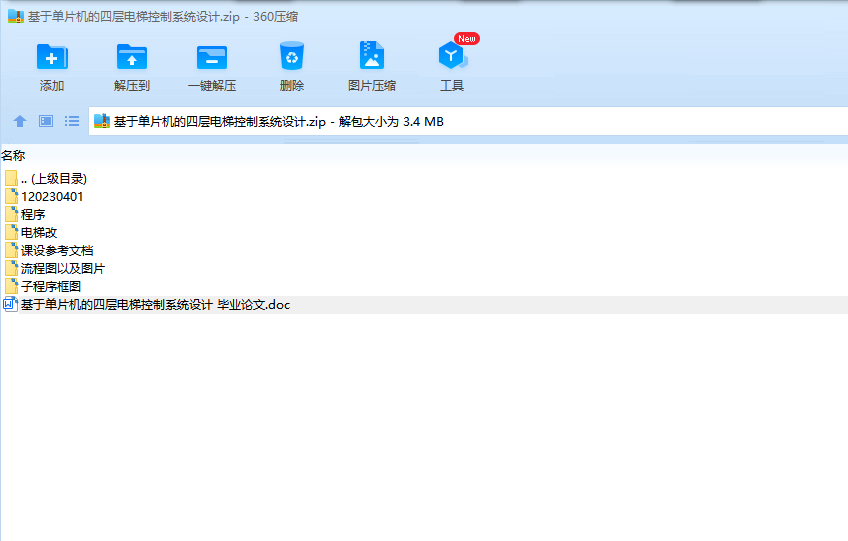Sort by the 名称 column header
This screenshot has width=848, height=541.
click(x=14, y=156)
